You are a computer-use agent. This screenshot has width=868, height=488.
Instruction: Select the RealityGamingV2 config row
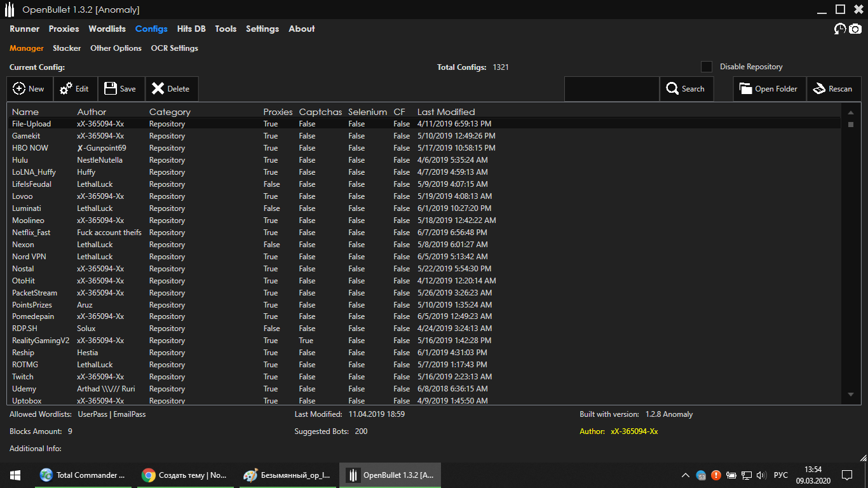coord(424,341)
